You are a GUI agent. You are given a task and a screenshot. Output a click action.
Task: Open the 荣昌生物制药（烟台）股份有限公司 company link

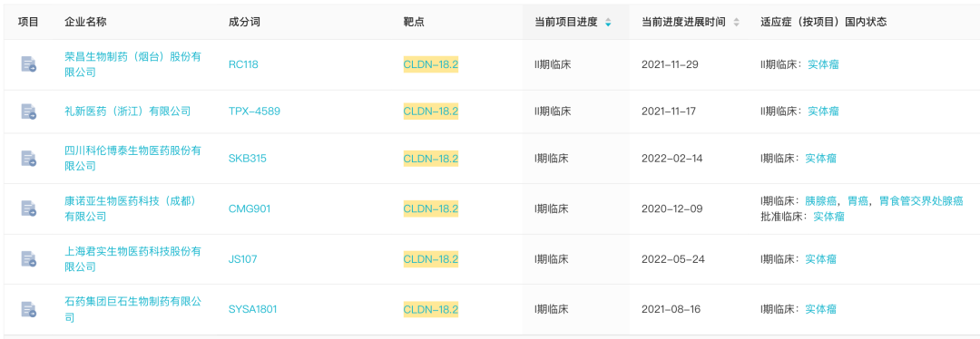[x=133, y=64]
